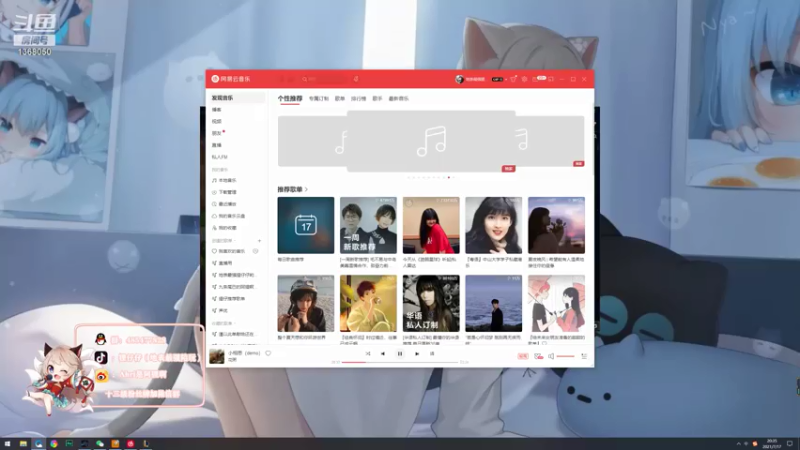Skip to the next track
The height and width of the screenshot is (450, 800).
[x=417, y=354]
